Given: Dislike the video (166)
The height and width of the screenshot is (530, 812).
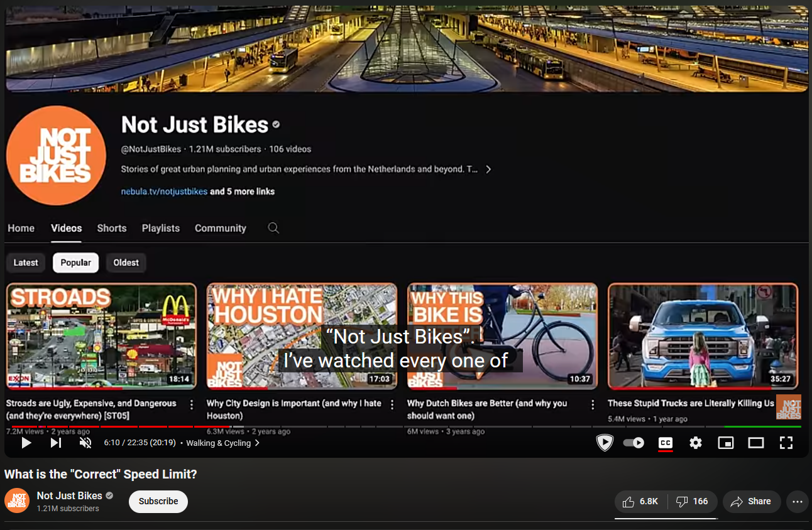Looking at the screenshot, I should [692, 501].
